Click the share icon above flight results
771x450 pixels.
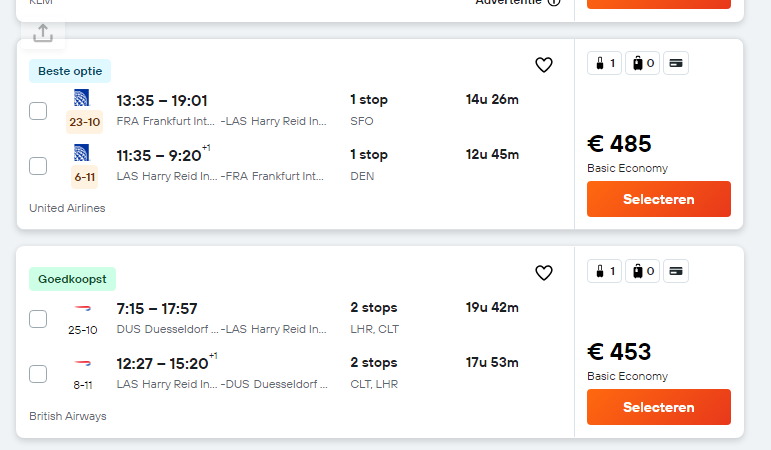(42, 33)
